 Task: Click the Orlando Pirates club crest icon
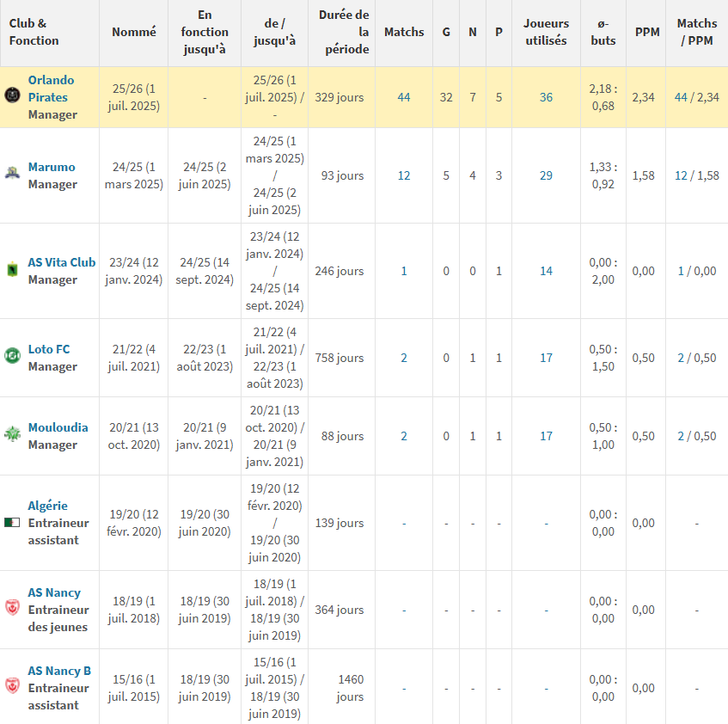pos(12,95)
